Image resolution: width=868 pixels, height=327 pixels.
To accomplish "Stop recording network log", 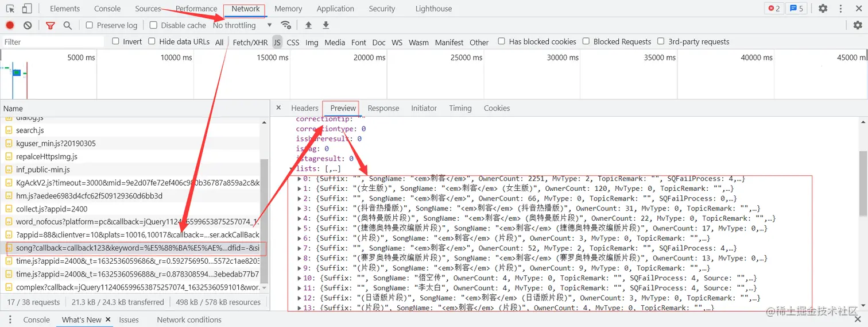I will (10, 25).
